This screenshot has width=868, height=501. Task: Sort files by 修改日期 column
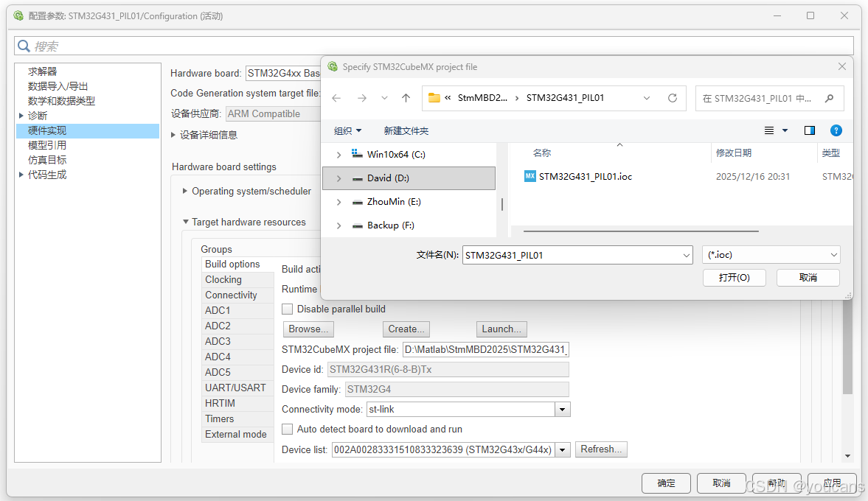(734, 153)
